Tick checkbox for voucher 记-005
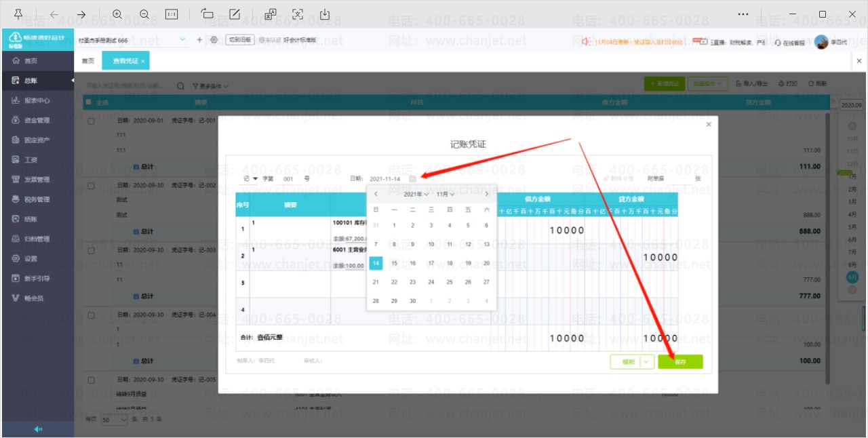Viewport: 868px width, 438px height. pyautogui.click(x=92, y=380)
